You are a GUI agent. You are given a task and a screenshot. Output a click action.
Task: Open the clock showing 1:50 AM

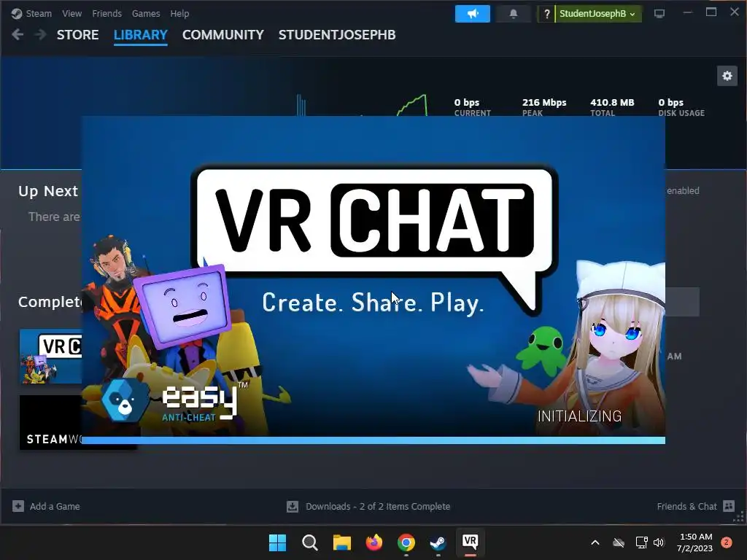click(x=694, y=542)
